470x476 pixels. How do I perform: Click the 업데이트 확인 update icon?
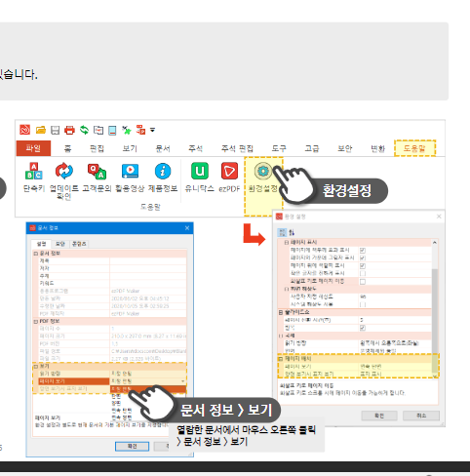pyautogui.click(x=64, y=171)
